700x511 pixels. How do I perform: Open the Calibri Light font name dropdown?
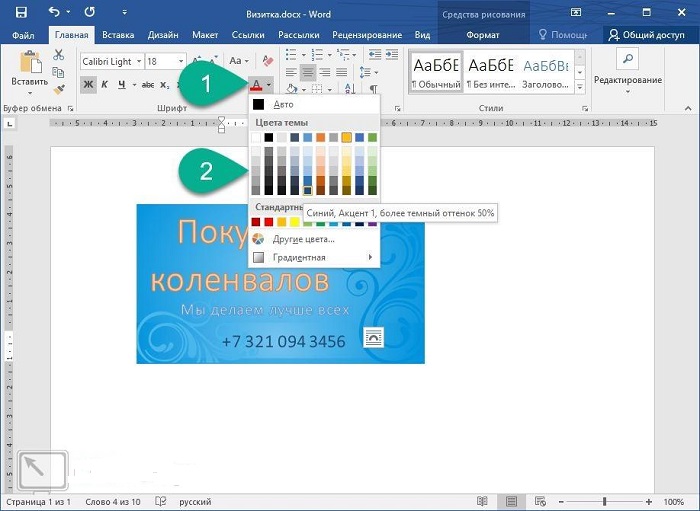[x=138, y=62]
